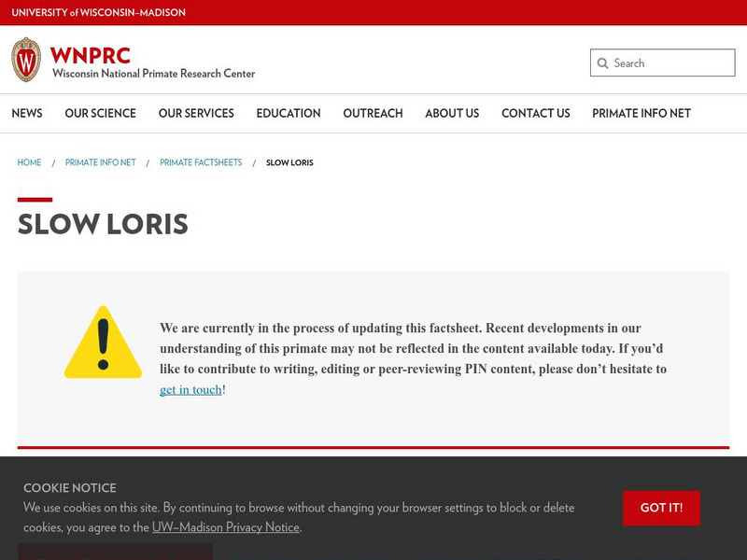
Task: Go to Home breadcrumb link
Action: (x=29, y=162)
